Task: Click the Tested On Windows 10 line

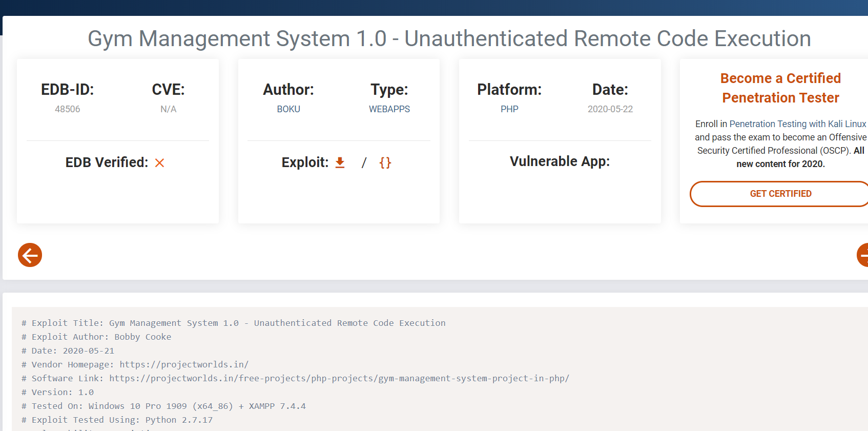Action: [x=164, y=406]
